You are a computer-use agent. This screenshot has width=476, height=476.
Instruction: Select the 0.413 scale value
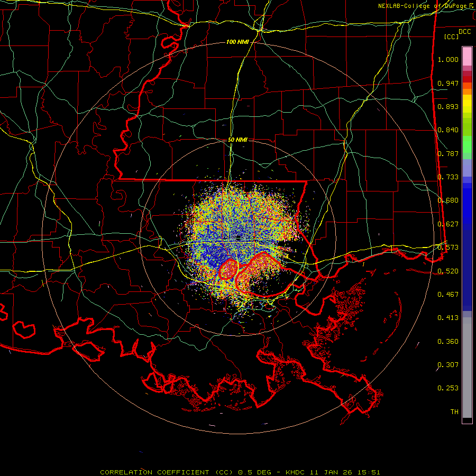point(448,318)
